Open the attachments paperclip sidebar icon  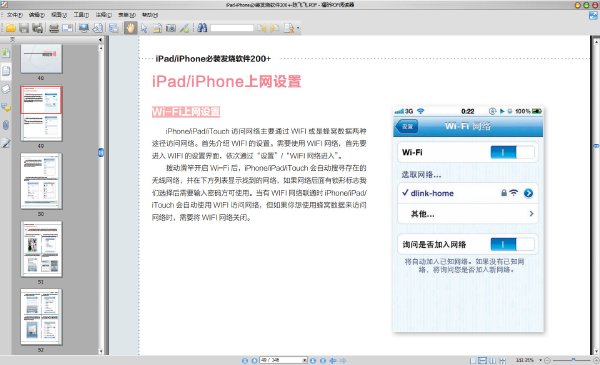point(6,125)
